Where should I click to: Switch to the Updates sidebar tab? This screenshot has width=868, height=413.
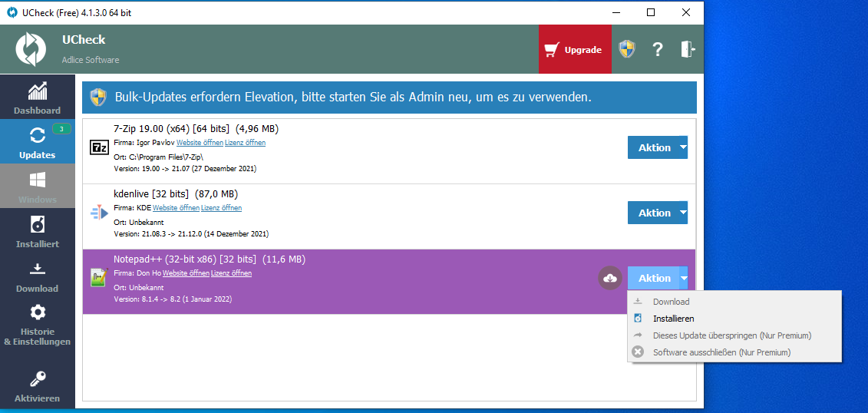click(37, 141)
